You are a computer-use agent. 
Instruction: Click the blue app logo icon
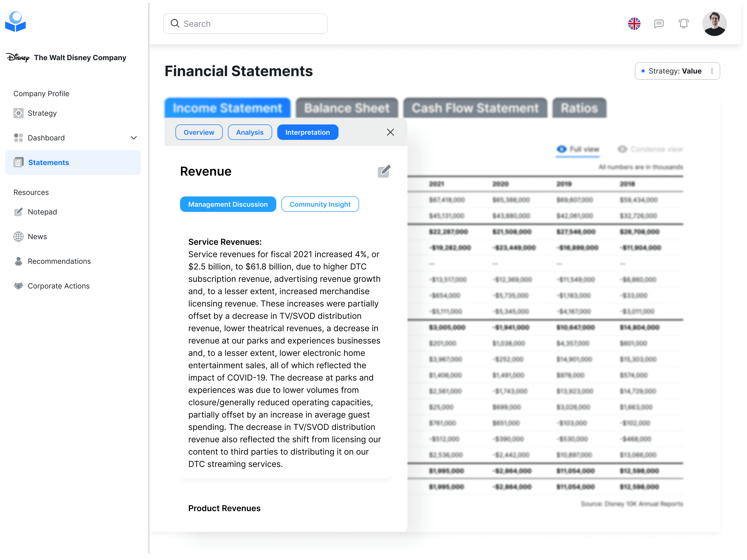[15, 22]
